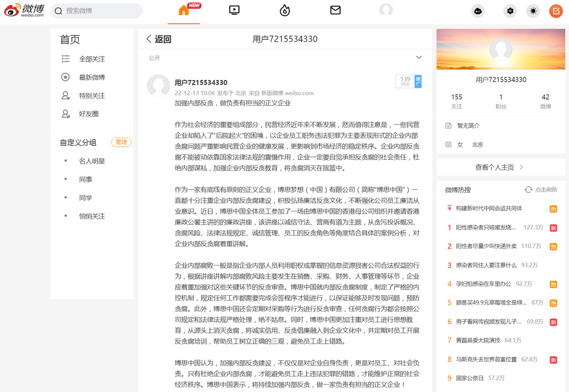Screen dimensions: 569x392
Task: Toggle the light/dark theme sun icon
Action: (x=533, y=11)
